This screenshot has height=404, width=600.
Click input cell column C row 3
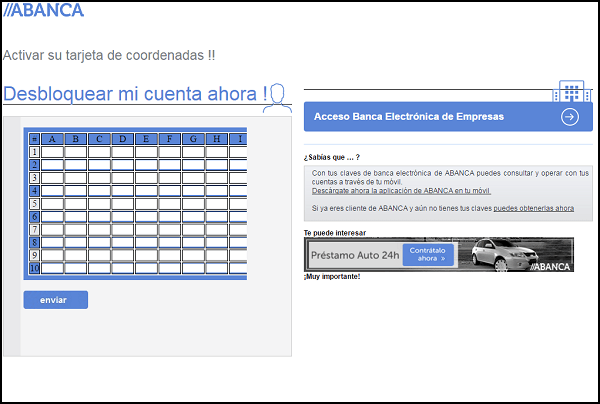coord(99,178)
